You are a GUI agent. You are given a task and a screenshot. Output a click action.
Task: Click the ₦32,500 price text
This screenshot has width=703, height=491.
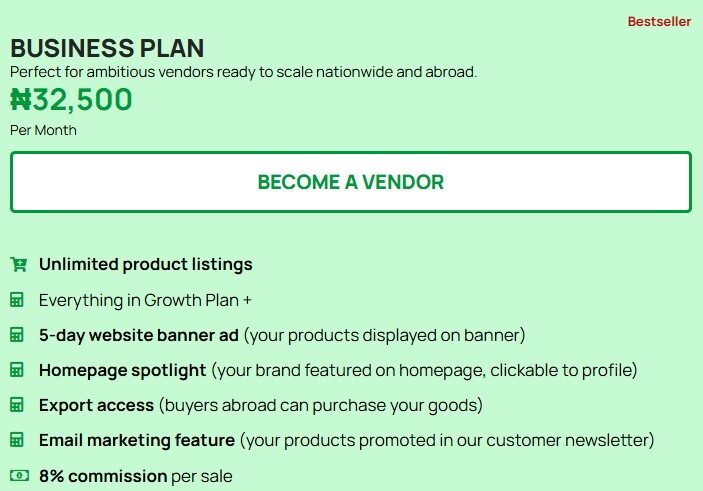71,100
